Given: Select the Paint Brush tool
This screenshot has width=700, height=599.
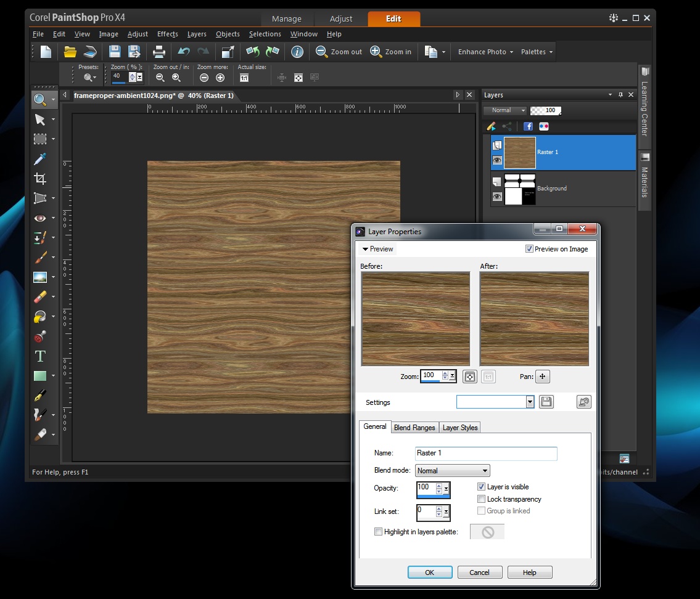Looking at the screenshot, I should [x=40, y=258].
